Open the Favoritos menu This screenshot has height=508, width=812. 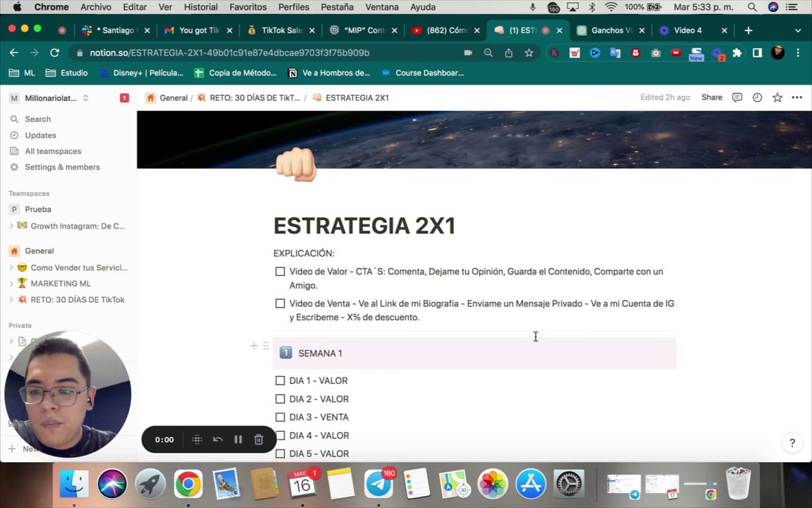click(248, 7)
